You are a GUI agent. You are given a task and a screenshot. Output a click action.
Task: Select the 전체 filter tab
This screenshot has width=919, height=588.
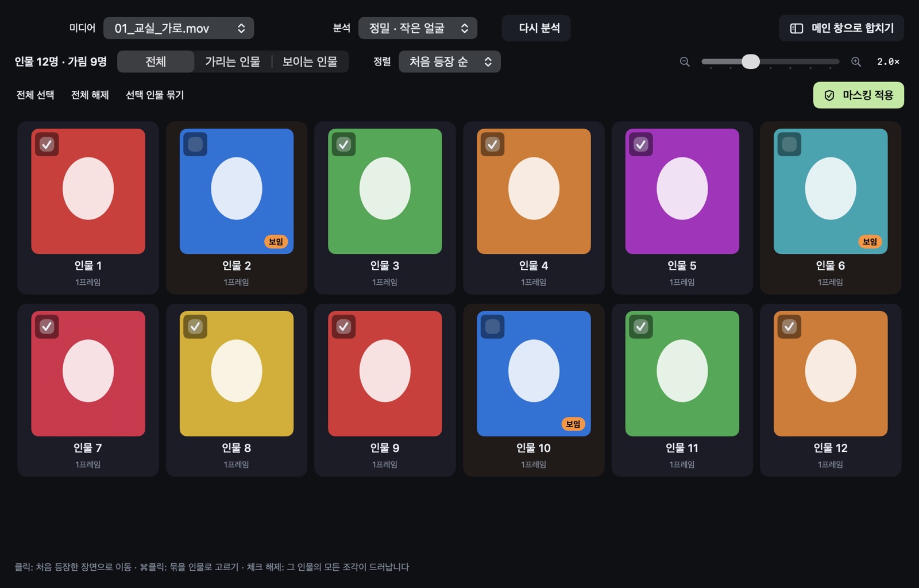point(156,61)
